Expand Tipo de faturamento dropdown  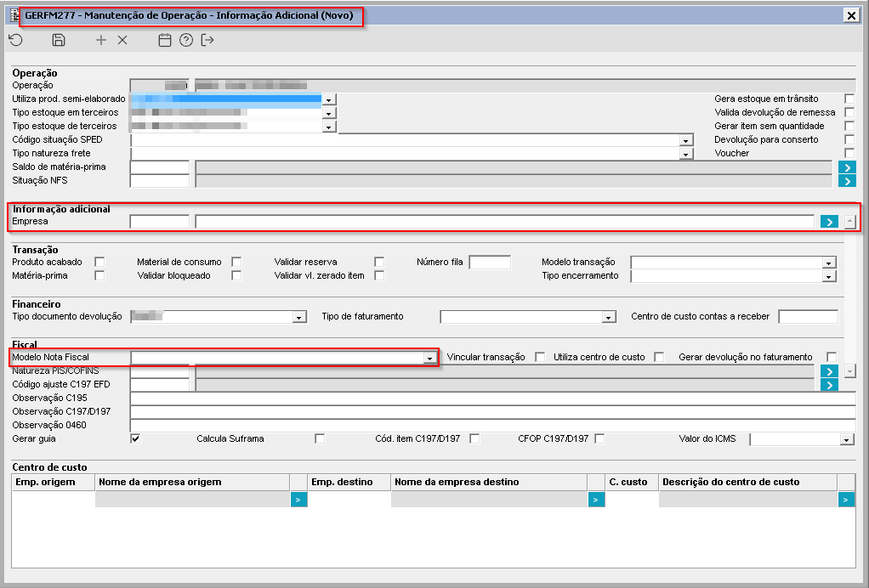[609, 317]
